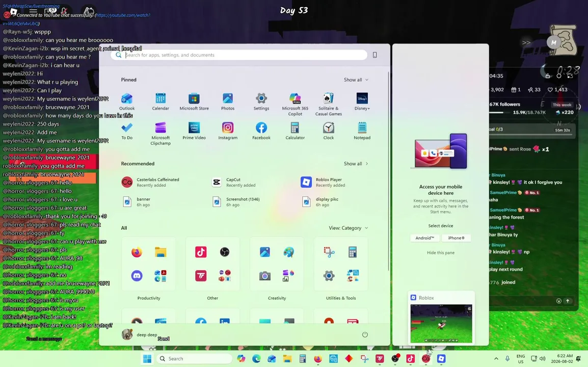Launch Microsoft Clipchamp

click(x=161, y=134)
